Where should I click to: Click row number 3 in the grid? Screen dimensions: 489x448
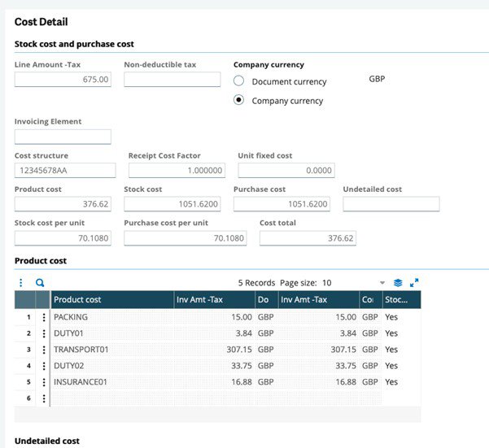(x=28, y=350)
